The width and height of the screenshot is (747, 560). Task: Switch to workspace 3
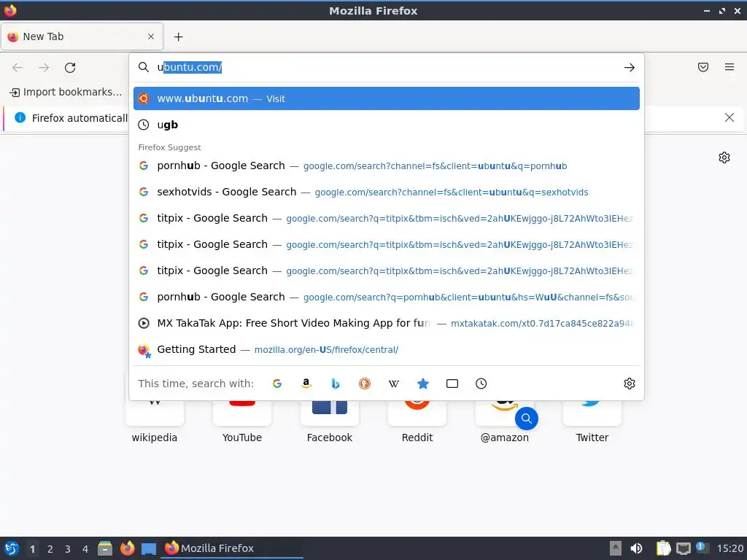[68, 549]
